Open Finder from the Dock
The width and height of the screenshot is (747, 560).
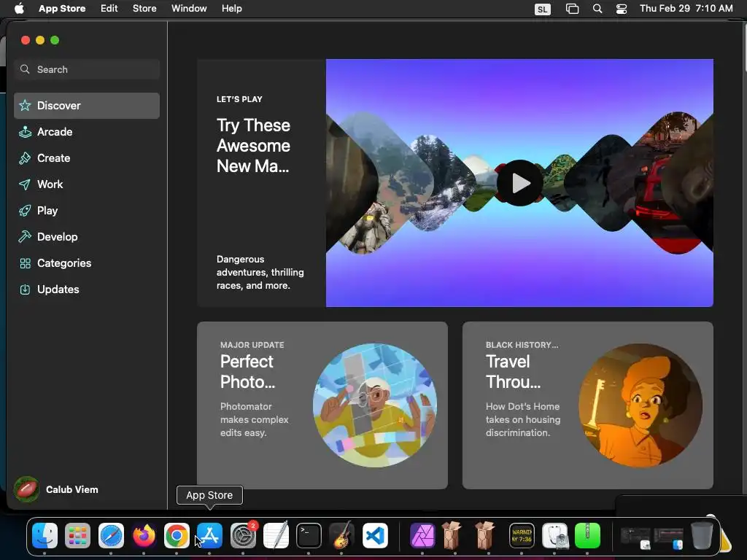pos(44,536)
